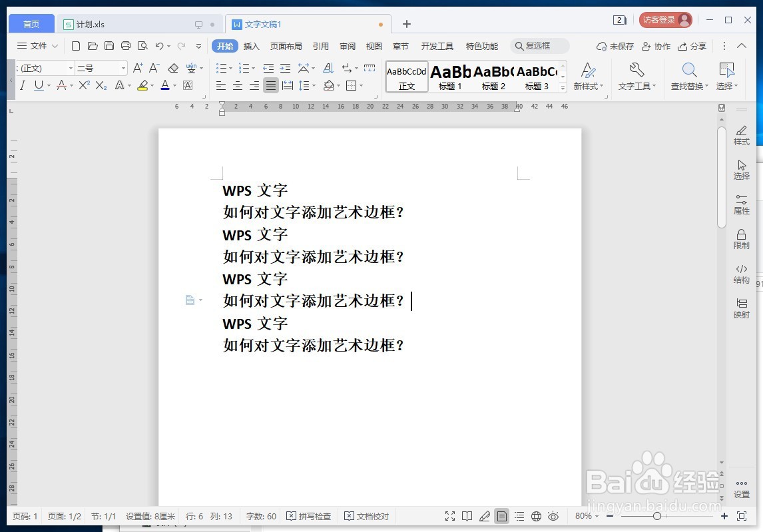This screenshot has height=532, width=763.
Task: Click the distributed alignment icon
Action: click(288, 86)
